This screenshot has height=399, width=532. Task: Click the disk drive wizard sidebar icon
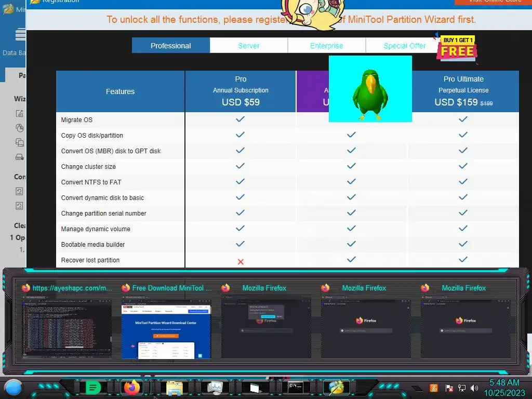tap(20, 157)
